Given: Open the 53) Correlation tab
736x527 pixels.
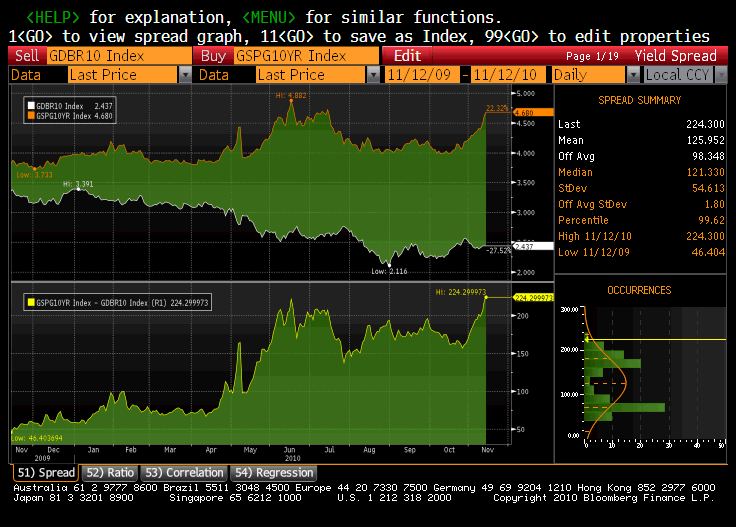Looking at the screenshot, I should point(183,472).
